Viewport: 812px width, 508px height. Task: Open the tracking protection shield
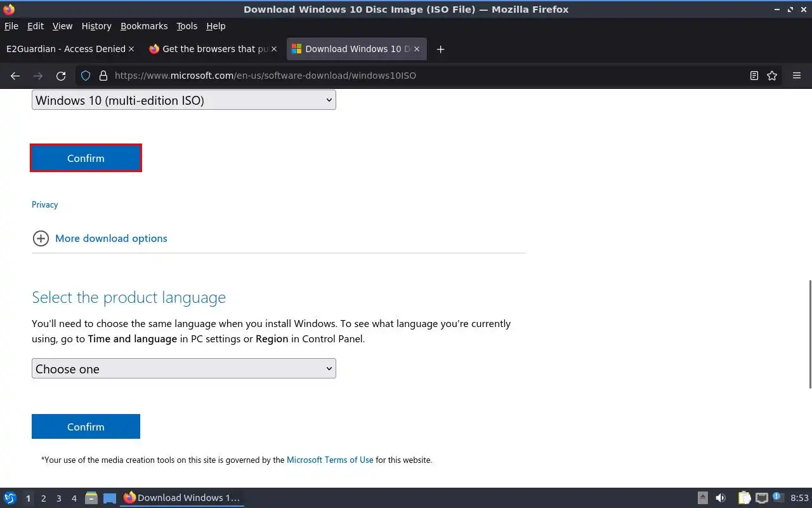click(x=86, y=76)
